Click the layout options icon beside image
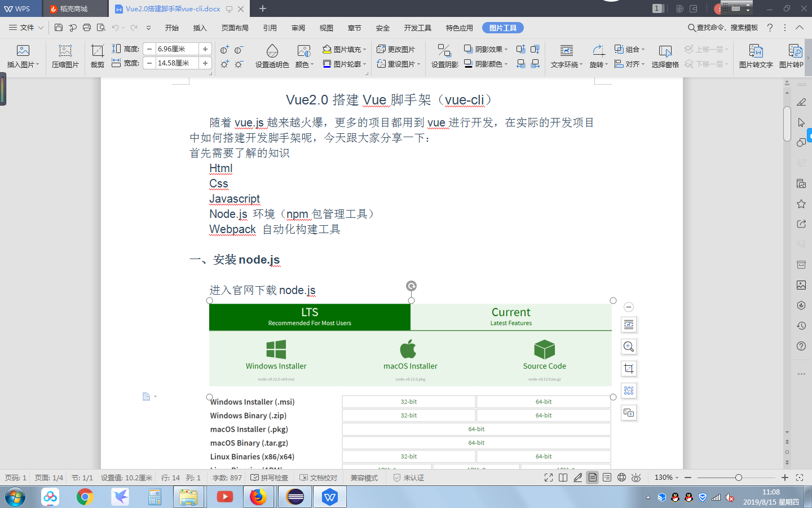Screen dimensions: 812x508 (x=629, y=325)
